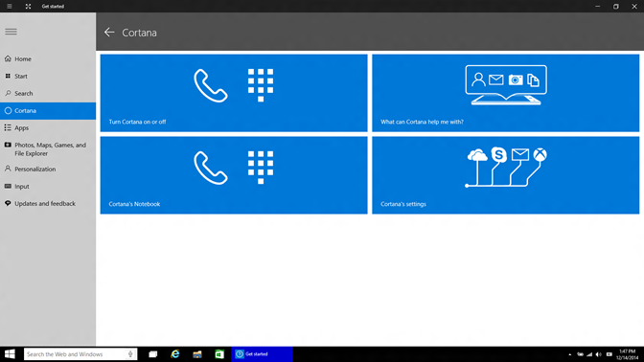Show hidden system tray icons
Viewport: 644px width, 362px height.
[x=569, y=354]
